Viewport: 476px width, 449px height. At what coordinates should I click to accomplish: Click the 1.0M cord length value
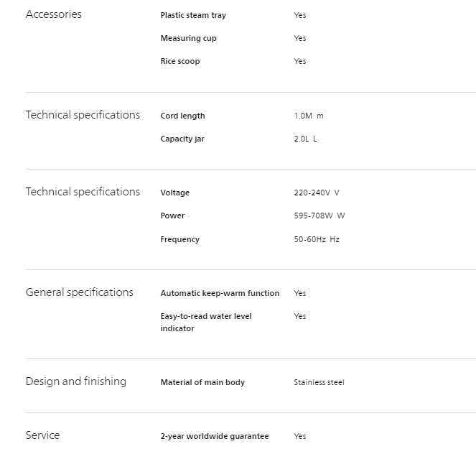point(308,116)
